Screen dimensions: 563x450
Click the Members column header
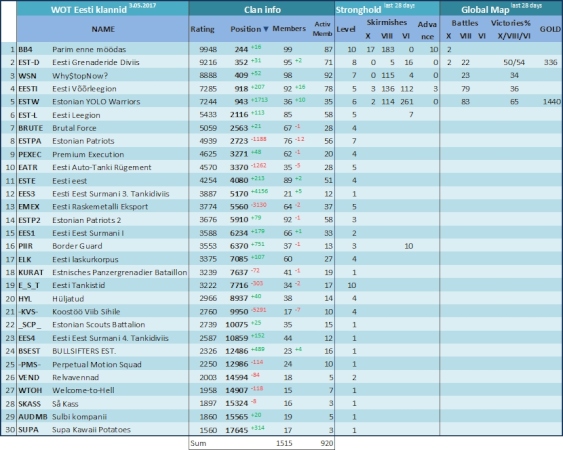(289, 28)
